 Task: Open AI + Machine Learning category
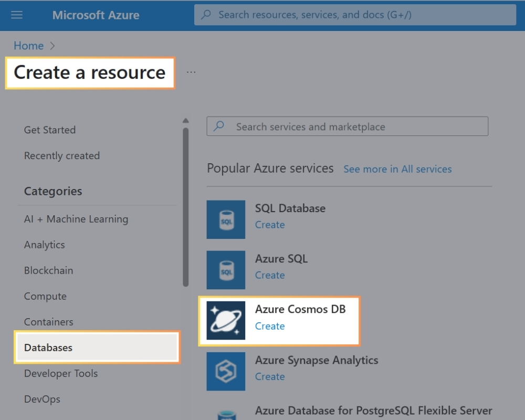tap(76, 219)
